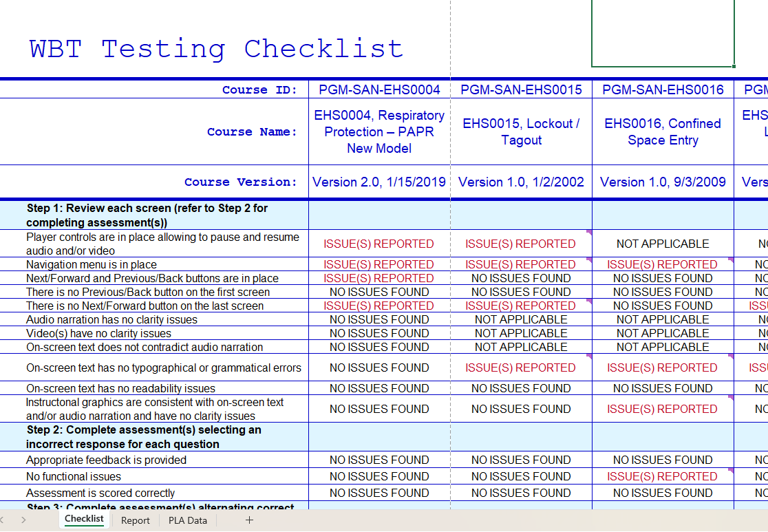Select the EHS0016, Confined Space Entry cell

coord(663,131)
